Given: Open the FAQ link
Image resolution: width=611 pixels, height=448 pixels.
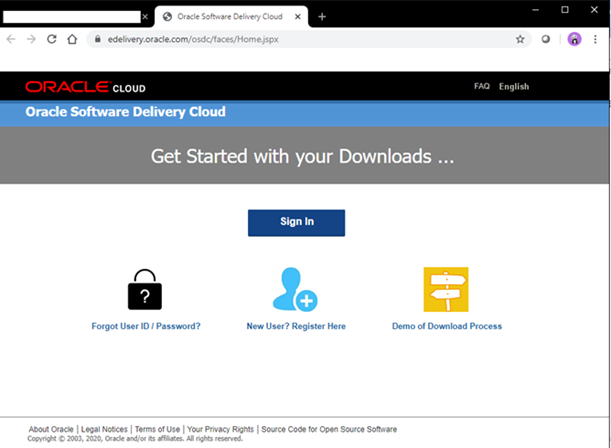Looking at the screenshot, I should click(482, 86).
